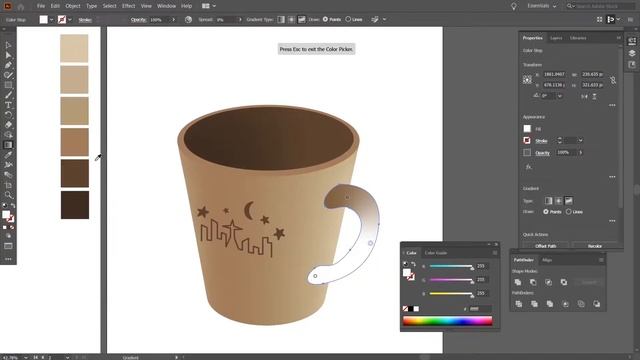The width and height of the screenshot is (640, 360).
Task: Swap fill and stroke in Color panel
Action: 413,264
